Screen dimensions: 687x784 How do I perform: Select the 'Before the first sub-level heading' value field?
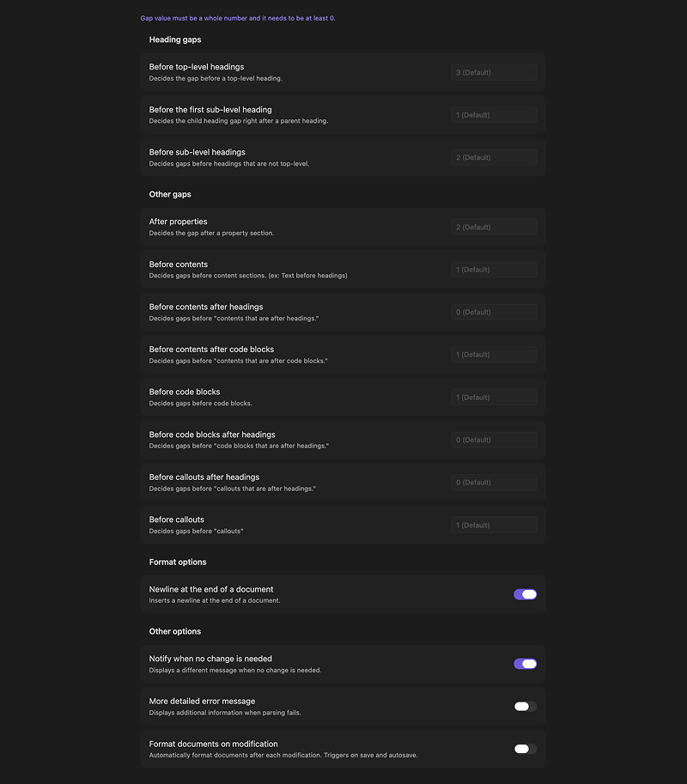click(494, 114)
